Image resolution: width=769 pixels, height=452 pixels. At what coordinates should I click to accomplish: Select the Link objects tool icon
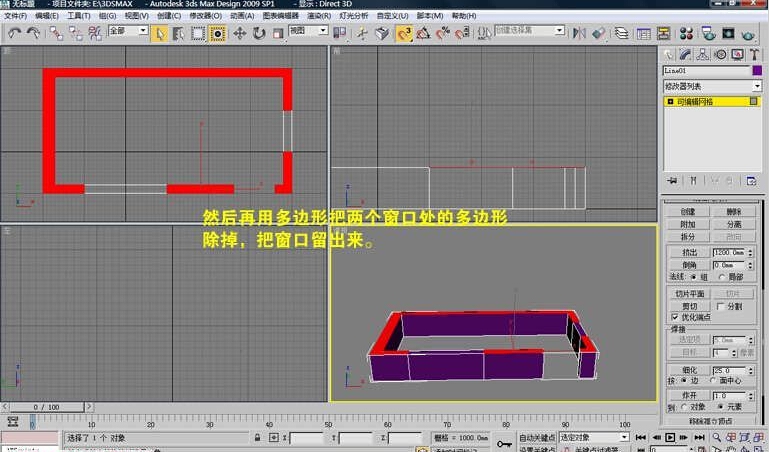point(56,33)
